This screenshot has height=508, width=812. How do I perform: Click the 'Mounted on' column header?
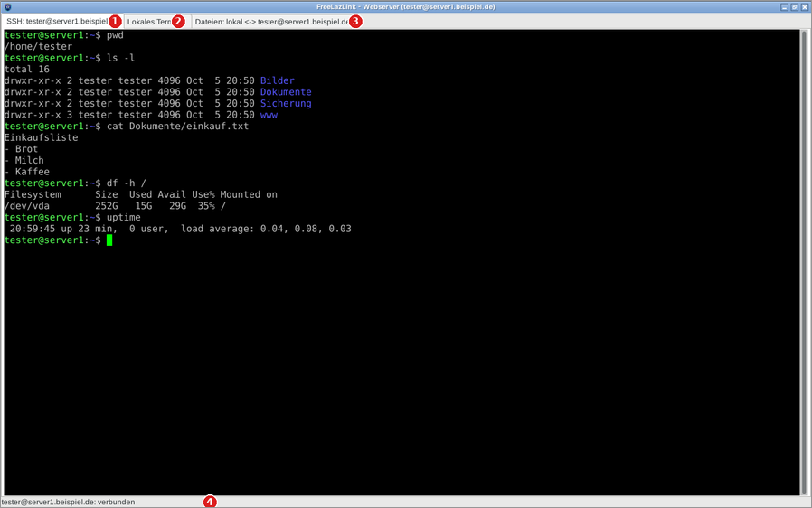point(249,194)
